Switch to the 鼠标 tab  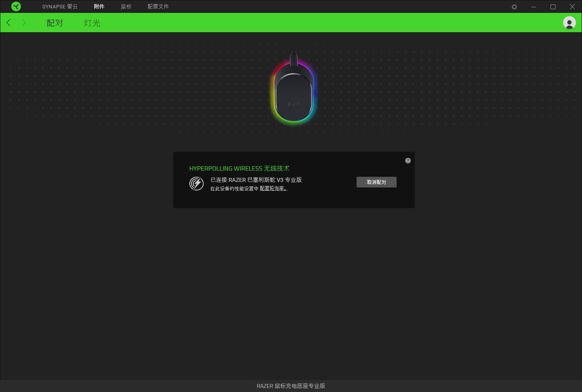[126, 6]
